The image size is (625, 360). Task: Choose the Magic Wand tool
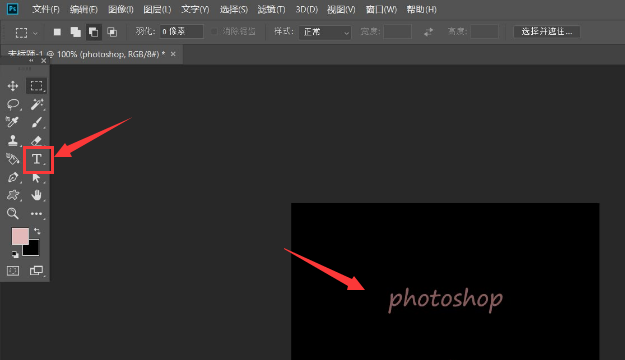tap(37, 104)
